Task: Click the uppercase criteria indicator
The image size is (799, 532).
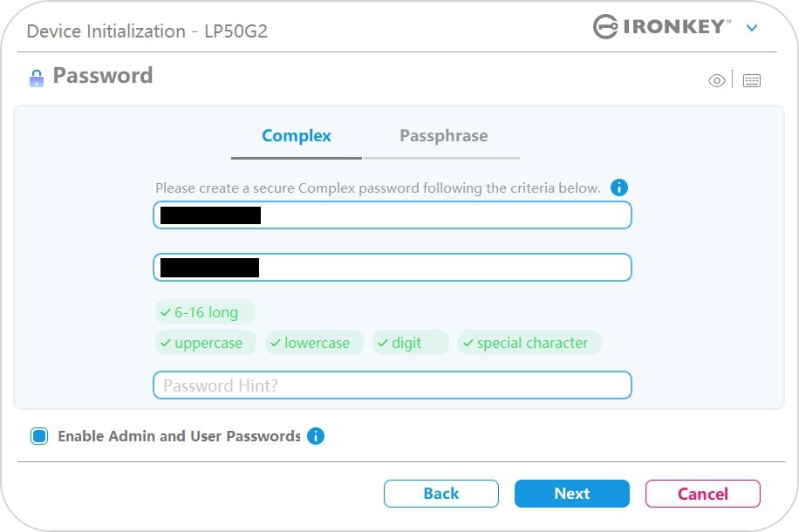Action: pos(206,343)
